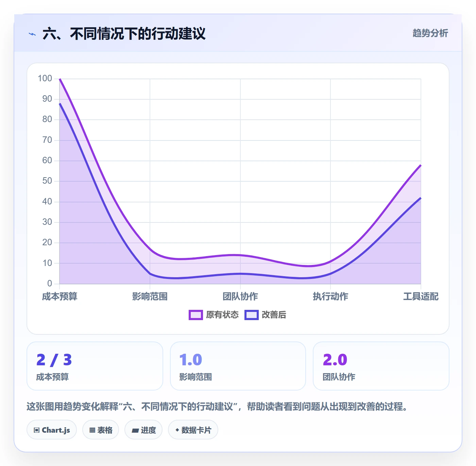Click the 改善后 data point at 成本预算
The width and height of the screenshot is (476, 466).
[60, 103]
